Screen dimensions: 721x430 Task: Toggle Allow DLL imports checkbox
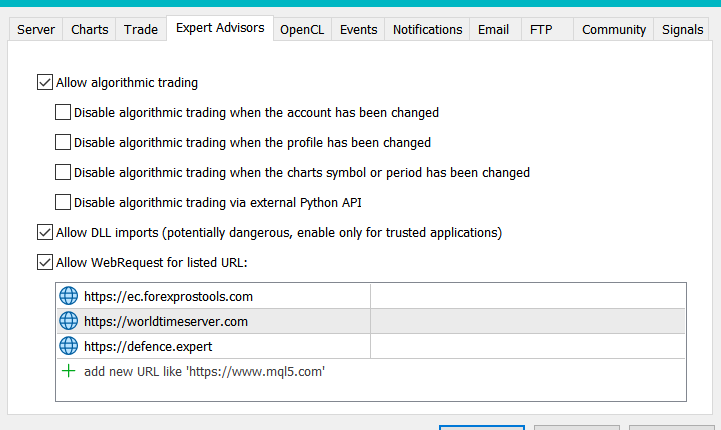[x=44, y=232]
